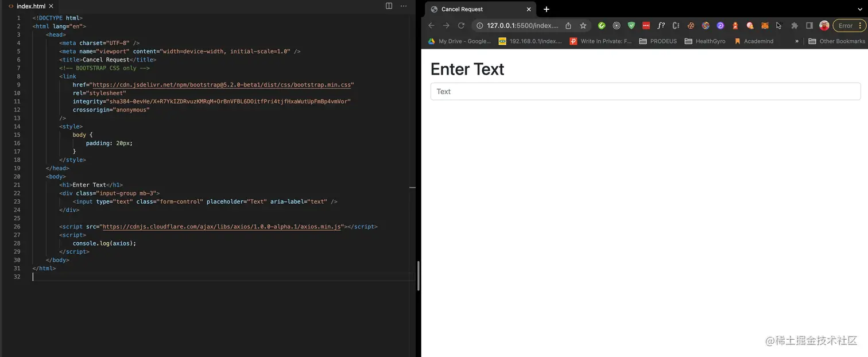The image size is (868, 357).
Task: Click the colorful globe extension icon
Action: tap(706, 25)
